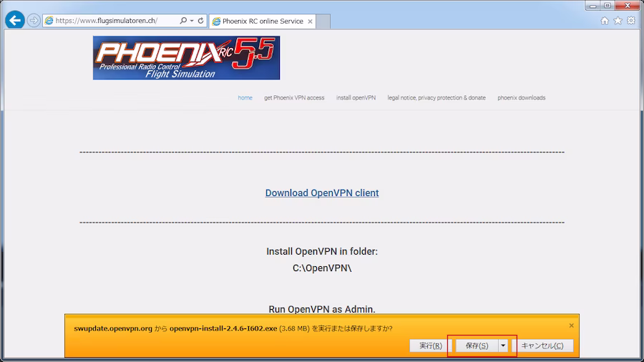Close the Phoenix RC online Service tab
Viewport: 644px width, 362px height.
[310, 21]
